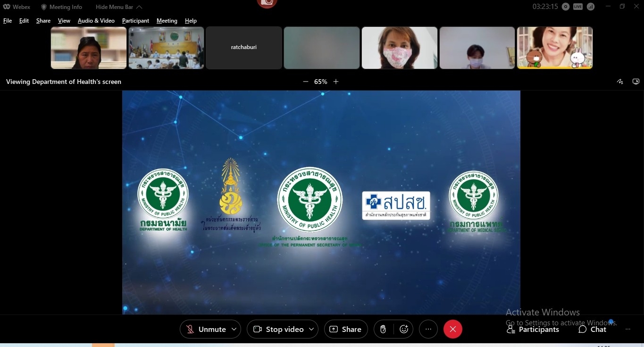Click the LIVE streaming indicator
This screenshot has width=644, height=347.
578,7
